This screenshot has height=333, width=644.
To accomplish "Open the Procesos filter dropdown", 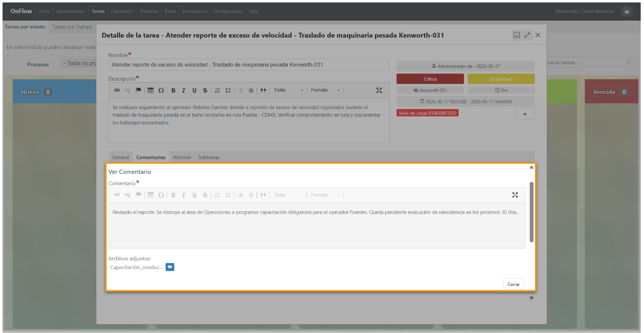I will (79, 64).
